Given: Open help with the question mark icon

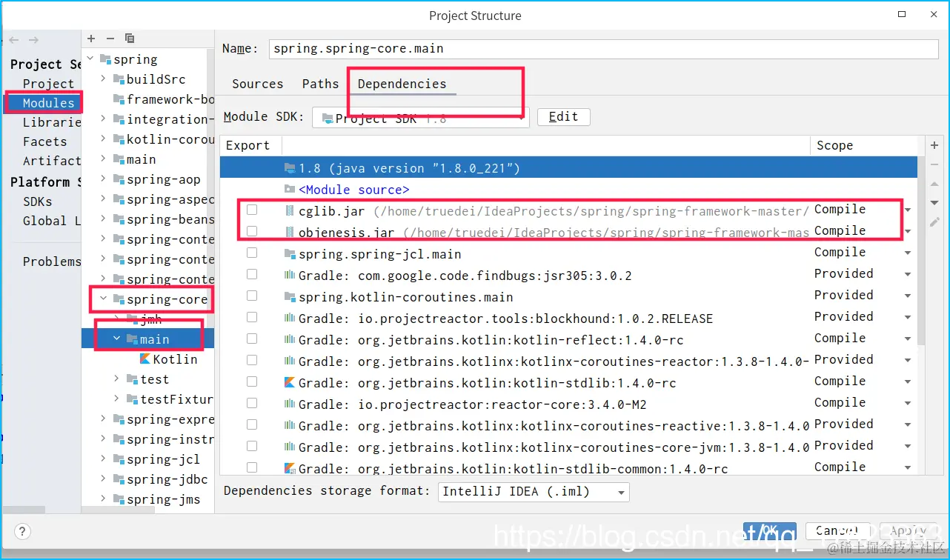Looking at the screenshot, I should 22,531.
